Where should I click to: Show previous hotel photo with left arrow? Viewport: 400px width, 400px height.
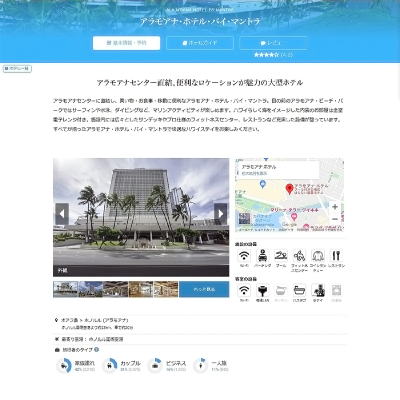(62, 214)
